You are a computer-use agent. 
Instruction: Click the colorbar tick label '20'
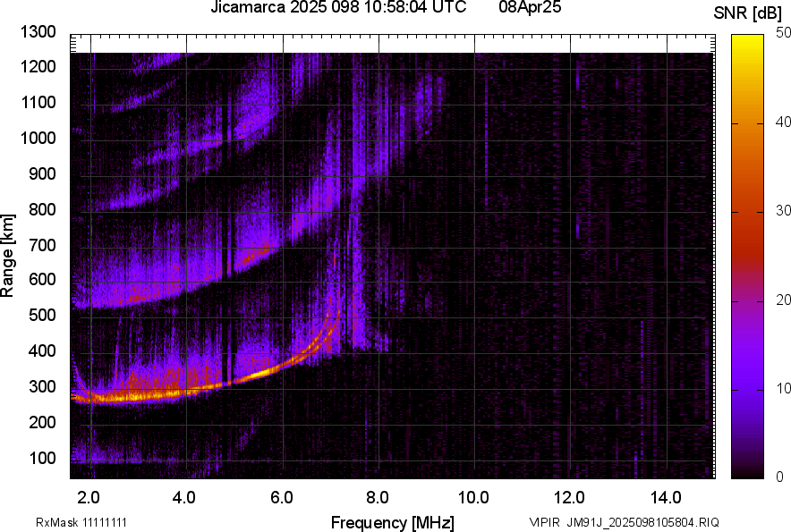pyautogui.click(x=784, y=300)
